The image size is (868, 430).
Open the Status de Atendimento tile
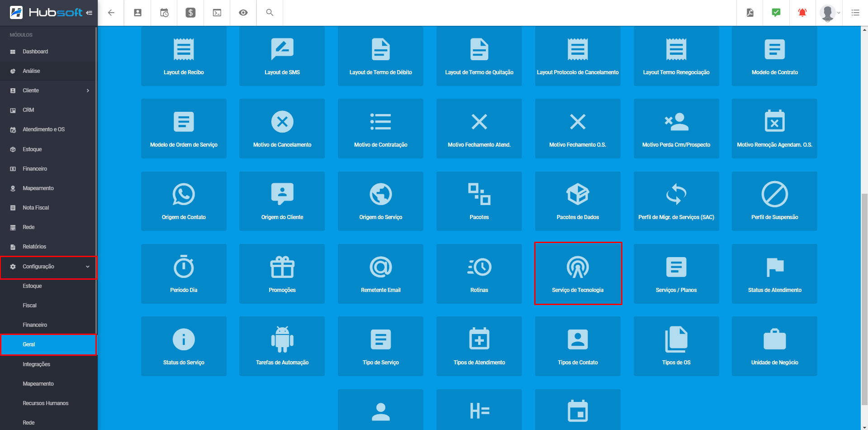pyautogui.click(x=775, y=274)
